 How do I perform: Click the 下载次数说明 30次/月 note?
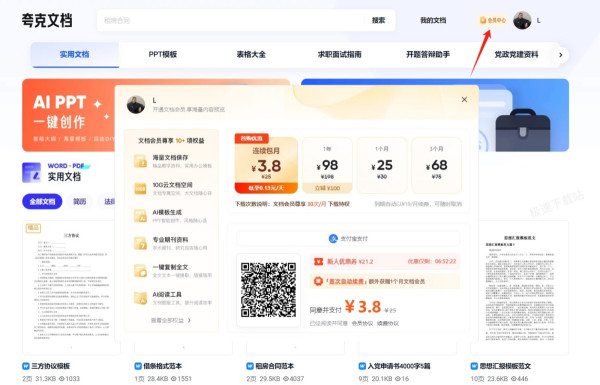click(x=292, y=204)
